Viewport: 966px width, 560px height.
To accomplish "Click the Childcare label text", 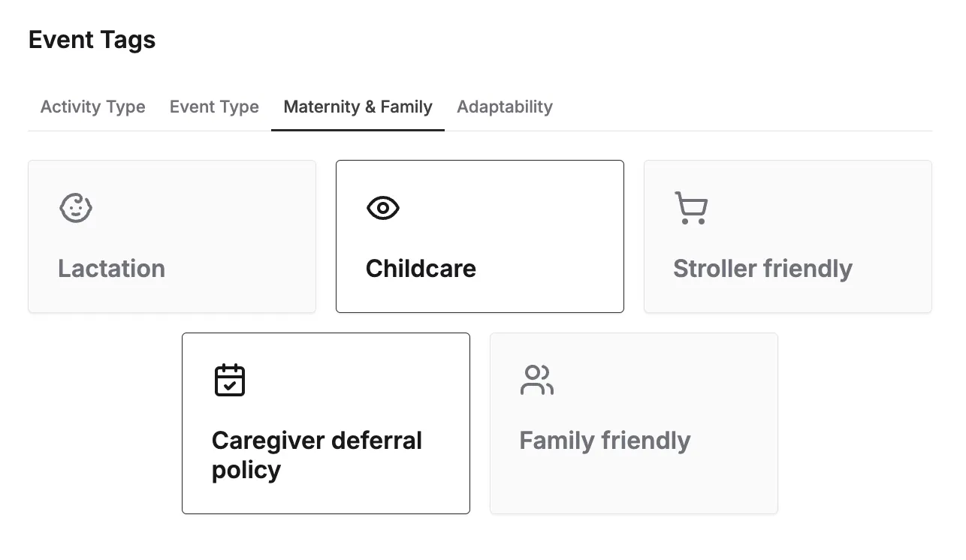I will tap(421, 269).
